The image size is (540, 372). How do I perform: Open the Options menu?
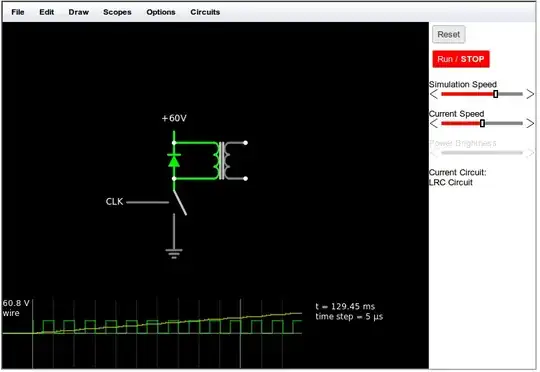(161, 12)
